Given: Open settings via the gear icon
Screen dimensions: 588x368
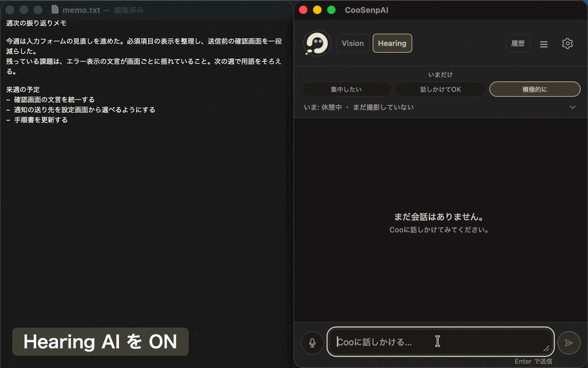Looking at the screenshot, I should pyautogui.click(x=567, y=43).
